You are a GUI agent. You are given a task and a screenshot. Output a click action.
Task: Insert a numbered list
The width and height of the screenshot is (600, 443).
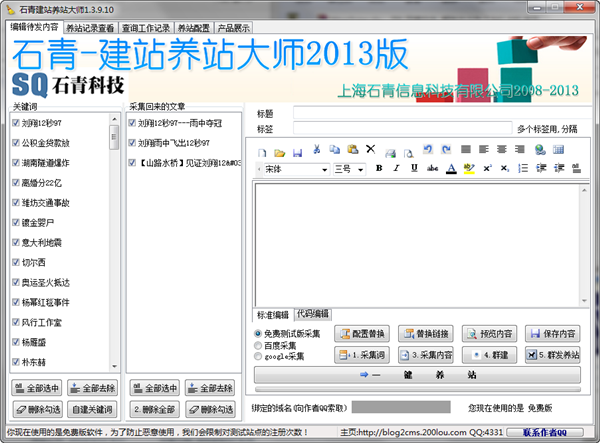(523, 168)
